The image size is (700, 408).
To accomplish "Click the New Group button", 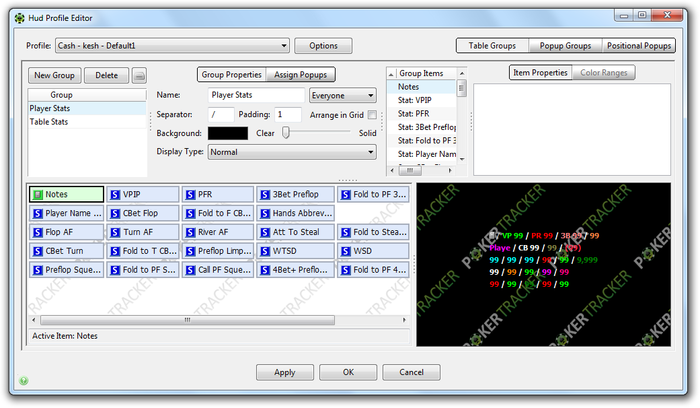I will coord(54,75).
